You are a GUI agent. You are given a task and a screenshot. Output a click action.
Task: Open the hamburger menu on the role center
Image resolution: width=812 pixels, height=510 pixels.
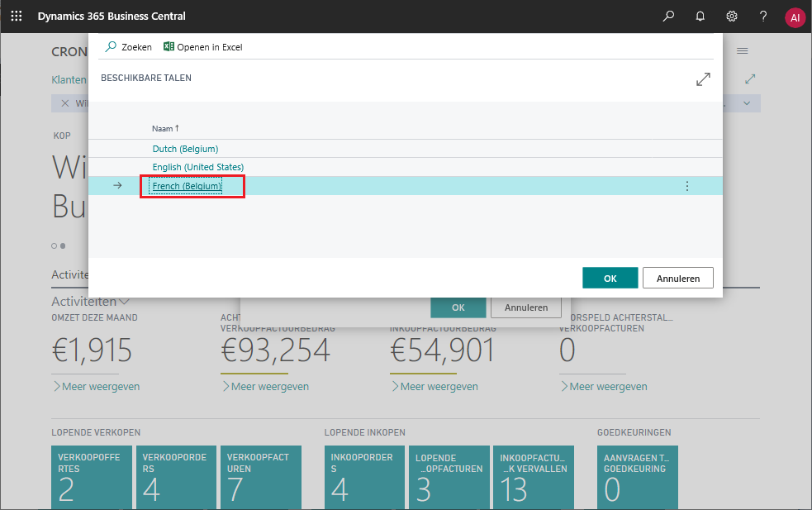tap(742, 50)
